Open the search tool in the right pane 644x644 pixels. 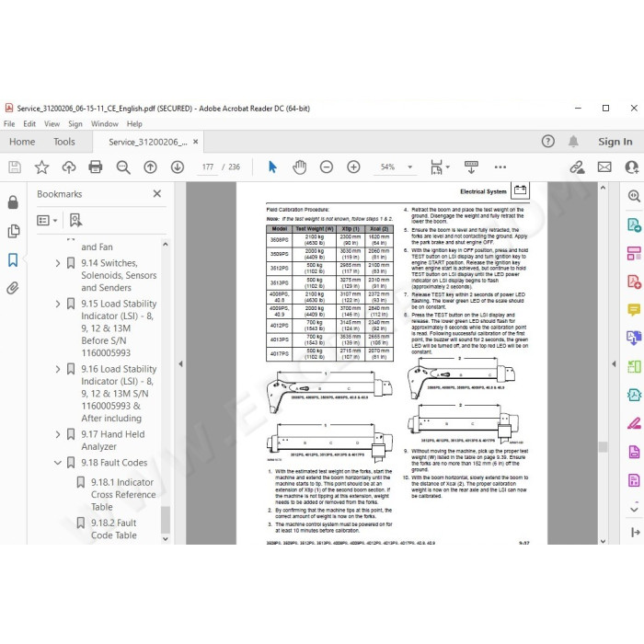click(634, 195)
